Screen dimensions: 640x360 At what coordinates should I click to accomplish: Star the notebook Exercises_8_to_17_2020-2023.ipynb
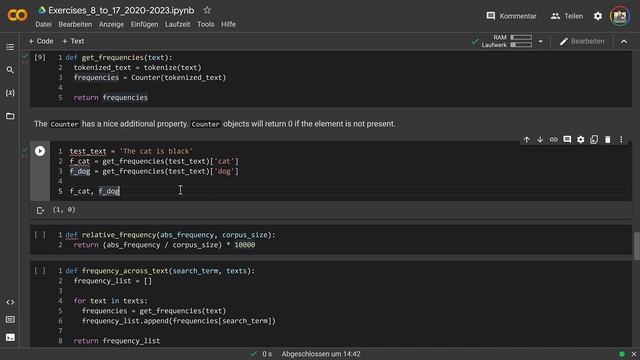click(207, 10)
